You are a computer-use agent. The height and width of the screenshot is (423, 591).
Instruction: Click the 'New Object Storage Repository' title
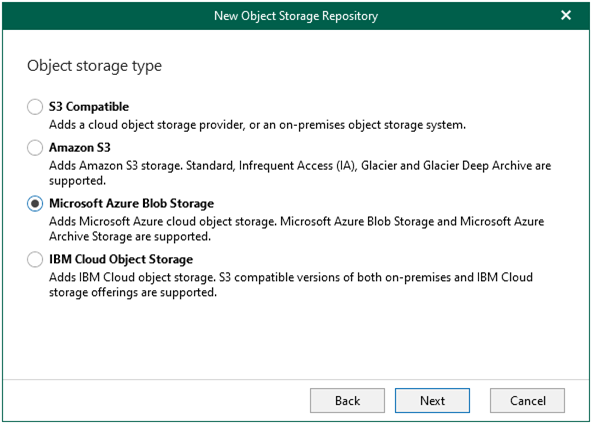pos(296,16)
